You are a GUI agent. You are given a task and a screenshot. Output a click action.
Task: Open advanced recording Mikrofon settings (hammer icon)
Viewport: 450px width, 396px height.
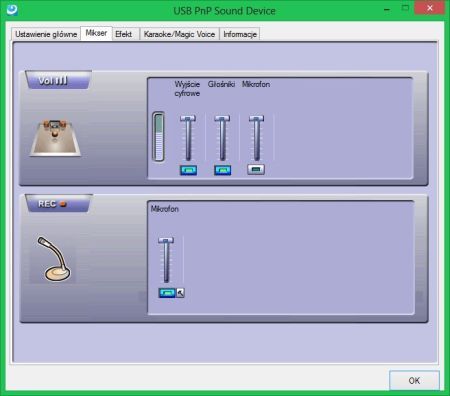(180, 293)
